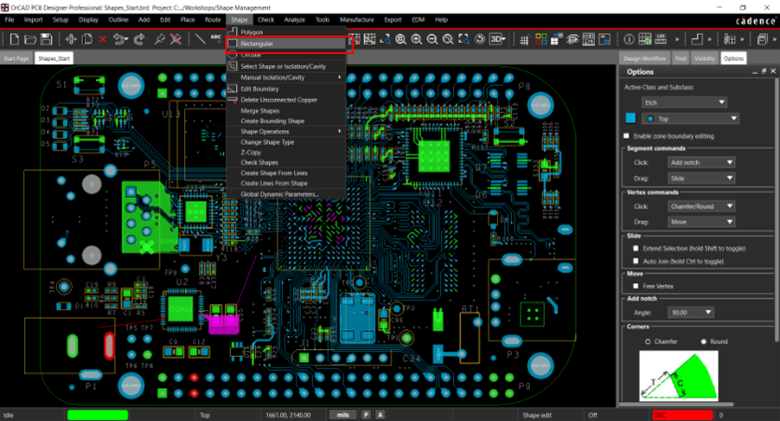Toggle the P button in status bar

point(366,415)
